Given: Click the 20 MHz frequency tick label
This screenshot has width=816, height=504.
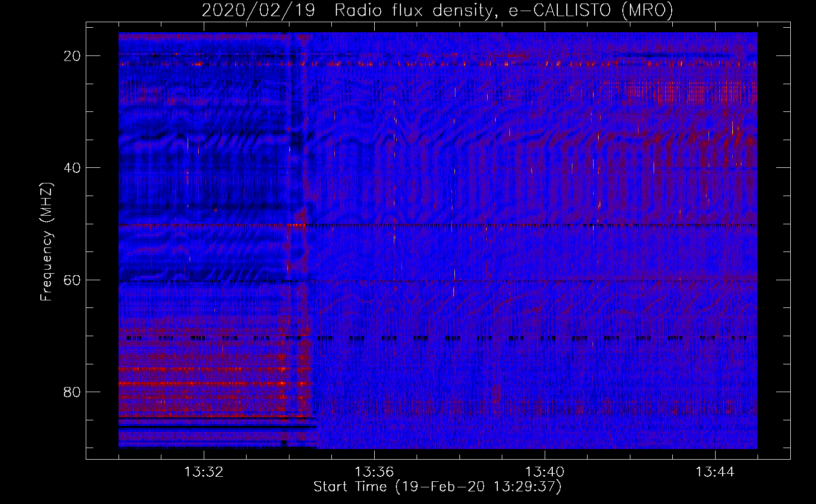Looking at the screenshot, I should tap(73, 56).
